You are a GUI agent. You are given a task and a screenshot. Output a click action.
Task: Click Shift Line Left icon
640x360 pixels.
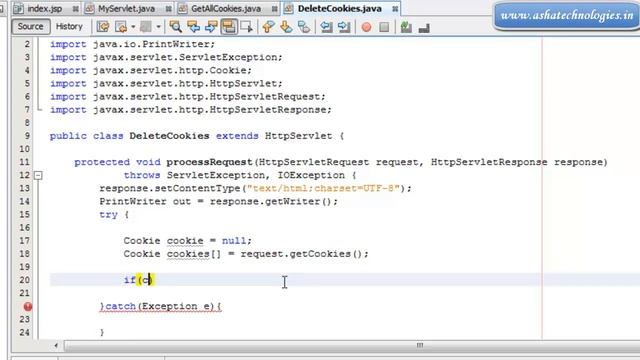pyautogui.click(x=326, y=27)
